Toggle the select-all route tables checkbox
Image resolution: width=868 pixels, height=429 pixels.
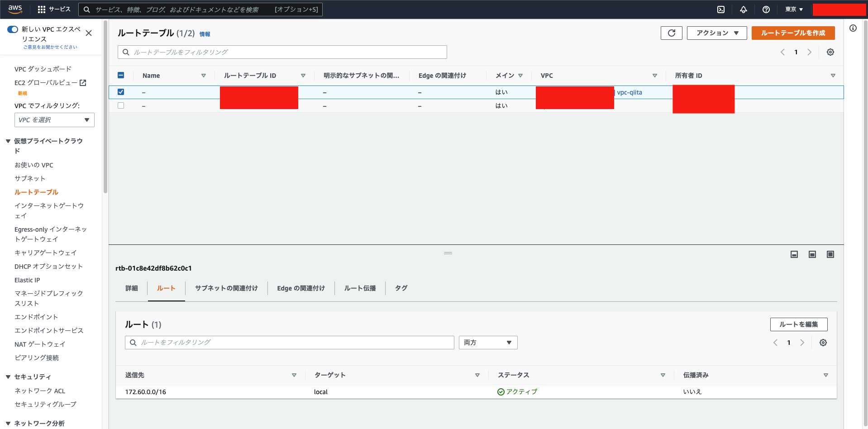coord(121,75)
